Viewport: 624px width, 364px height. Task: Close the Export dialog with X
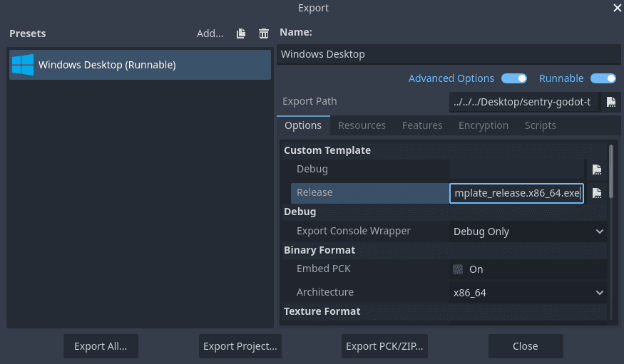[617, 8]
